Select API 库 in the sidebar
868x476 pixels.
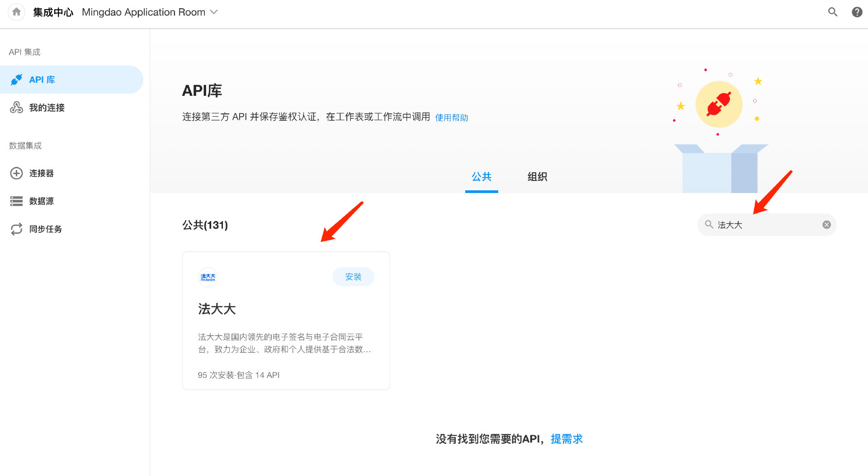71,80
